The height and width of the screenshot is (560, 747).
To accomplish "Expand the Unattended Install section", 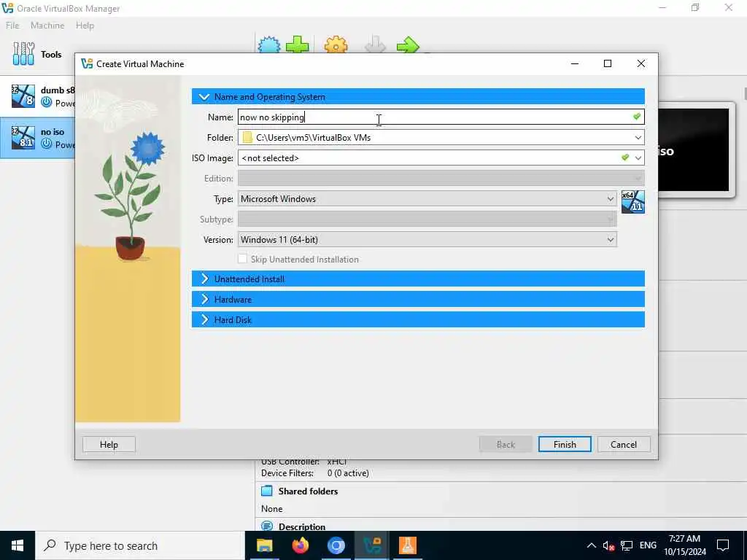I will click(418, 279).
